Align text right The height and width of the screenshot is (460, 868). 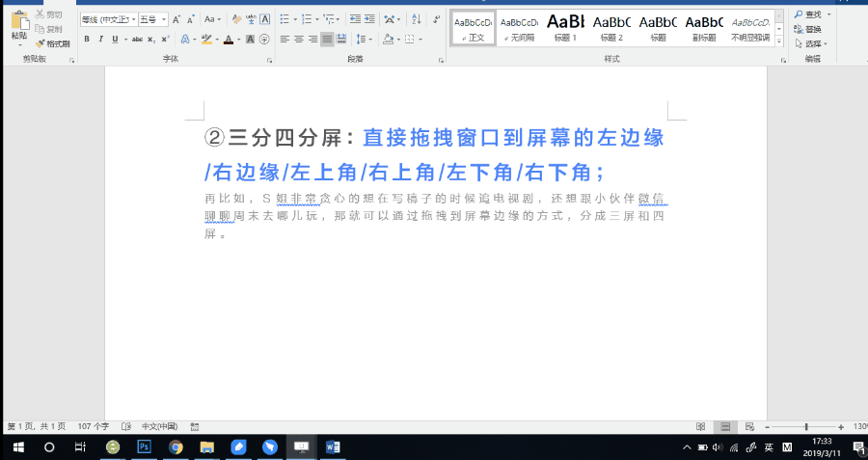click(x=312, y=40)
